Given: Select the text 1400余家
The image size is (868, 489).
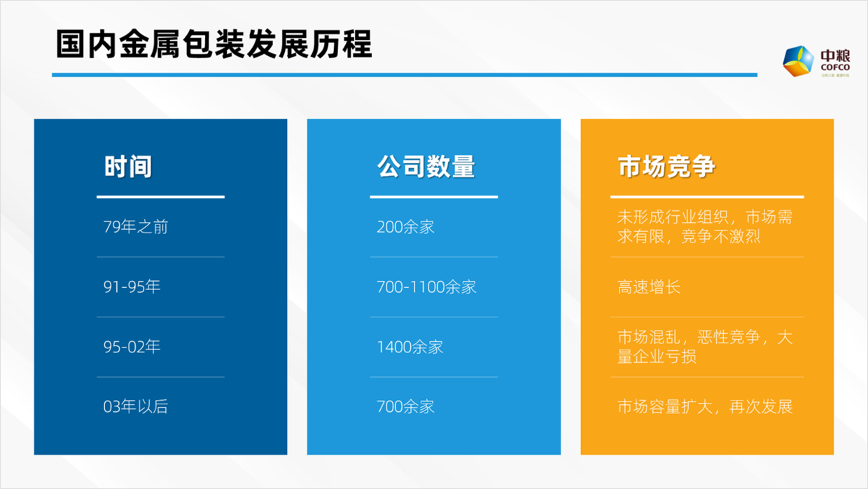Looking at the screenshot, I should tap(410, 347).
